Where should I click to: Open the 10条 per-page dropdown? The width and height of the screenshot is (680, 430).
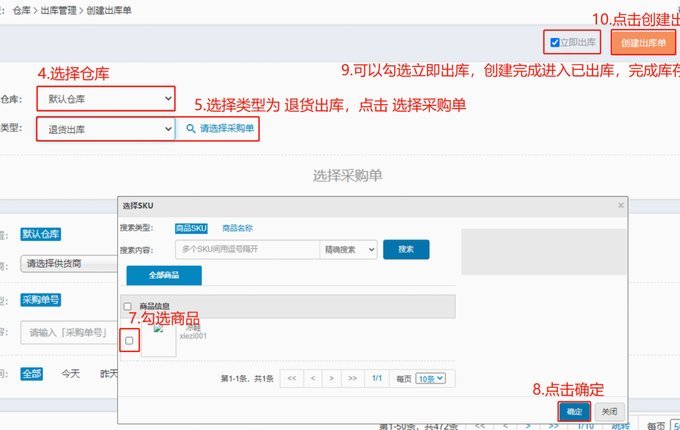430,379
